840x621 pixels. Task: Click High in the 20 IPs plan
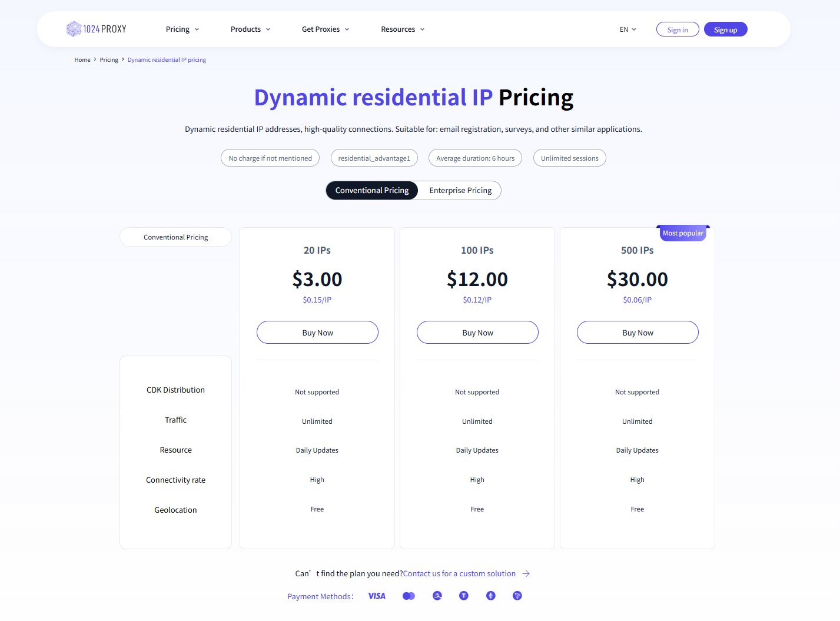pyautogui.click(x=317, y=480)
